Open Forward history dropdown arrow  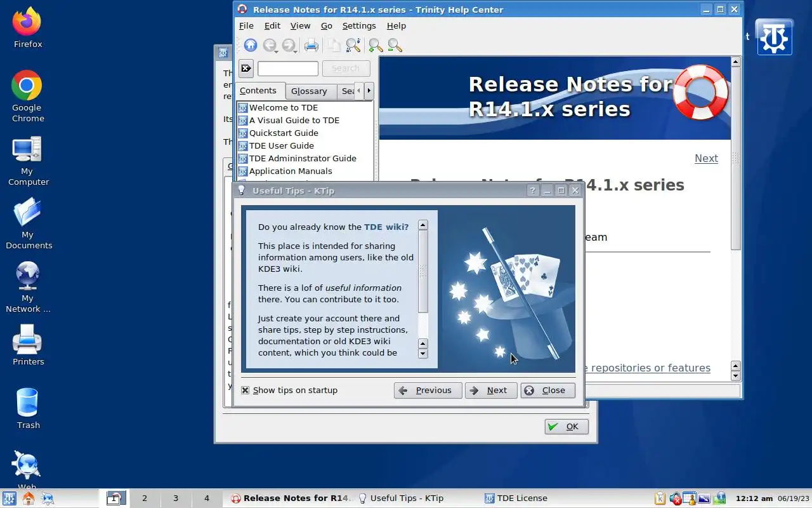296,51
